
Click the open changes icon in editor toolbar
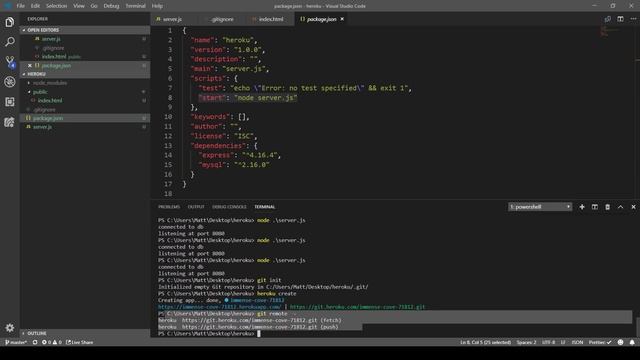click(608, 19)
